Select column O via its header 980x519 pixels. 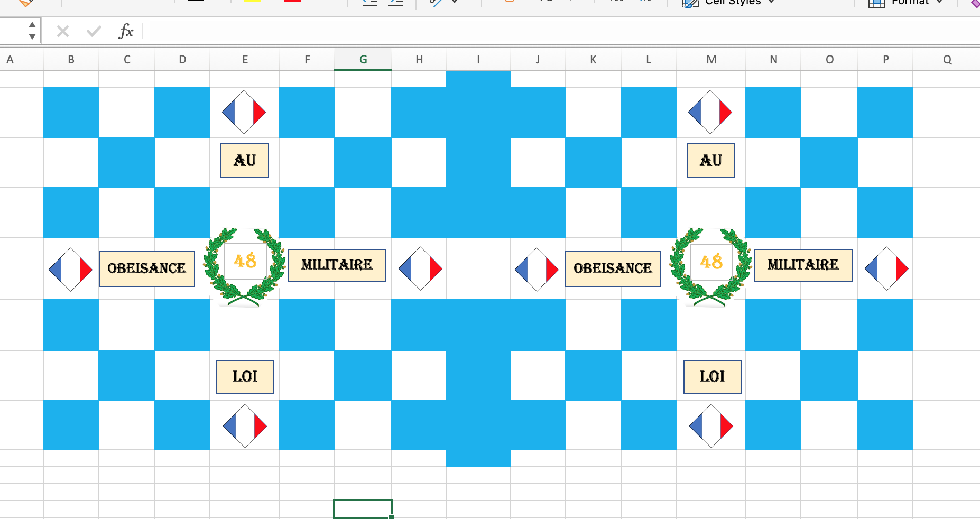click(829, 60)
